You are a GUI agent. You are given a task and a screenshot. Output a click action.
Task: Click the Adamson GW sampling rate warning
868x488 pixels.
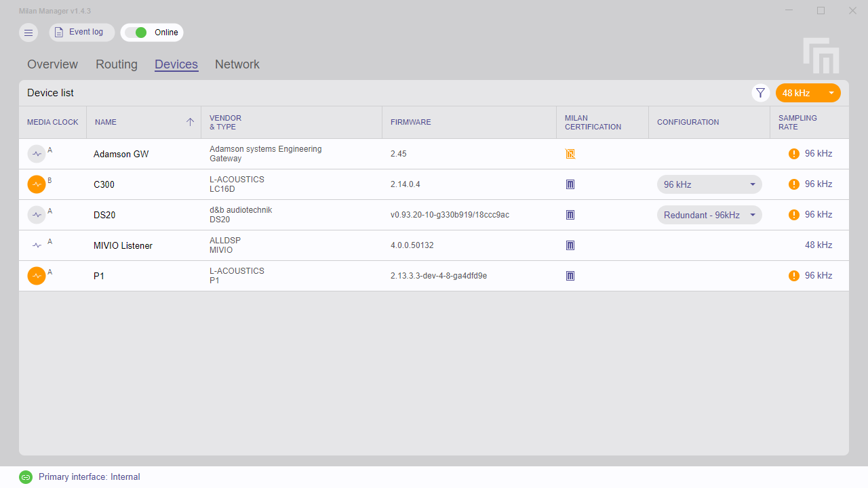[x=794, y=154]
